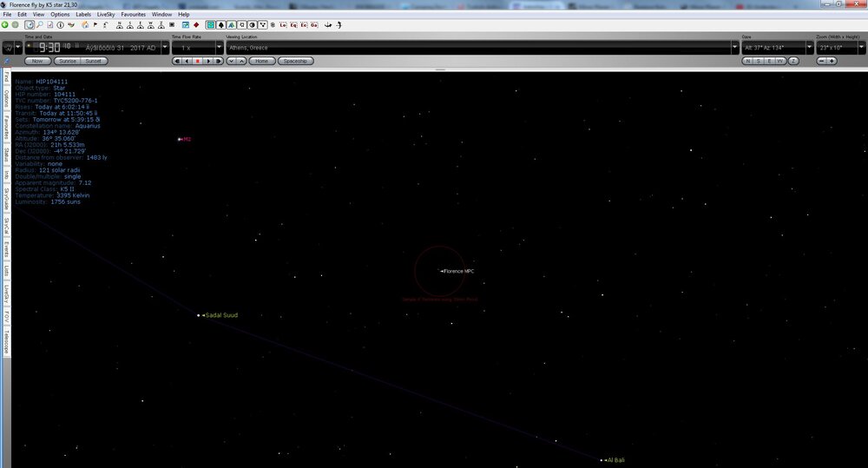Viewport: 868px width, 468px height.
Task: Click the Sunrise button
Action: (66, 61)
